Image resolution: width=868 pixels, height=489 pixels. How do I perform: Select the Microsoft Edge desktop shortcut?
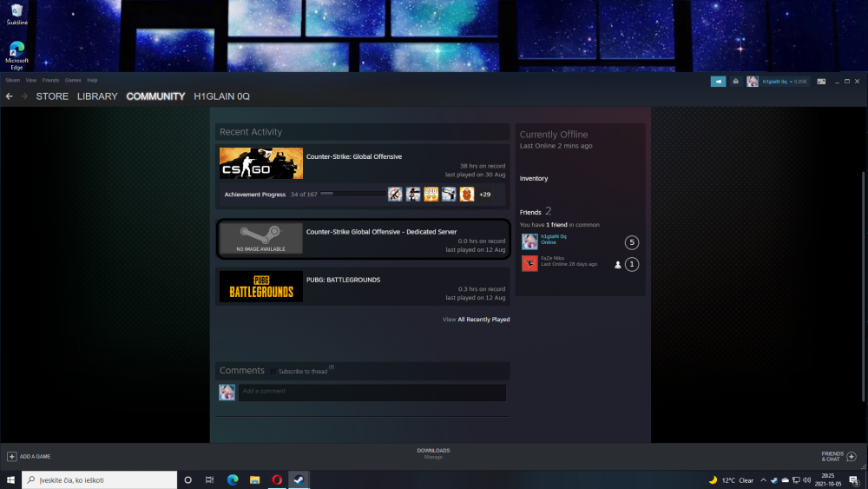click(x=16, y=56)
